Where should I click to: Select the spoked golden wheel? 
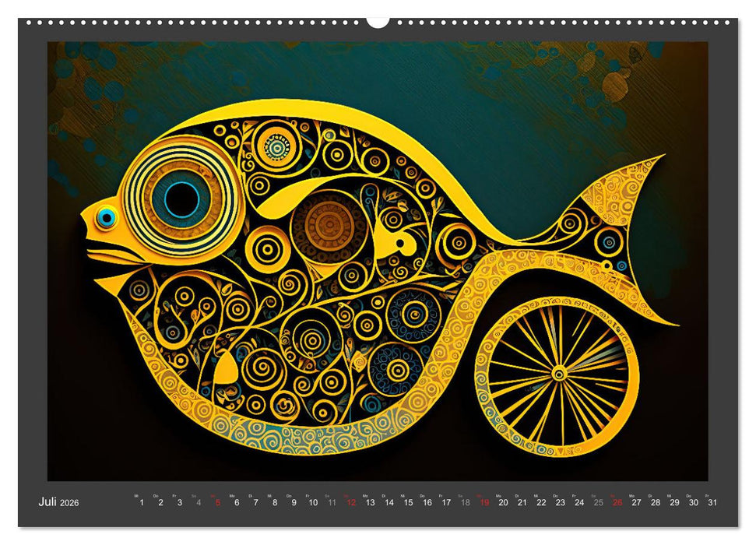557,374
